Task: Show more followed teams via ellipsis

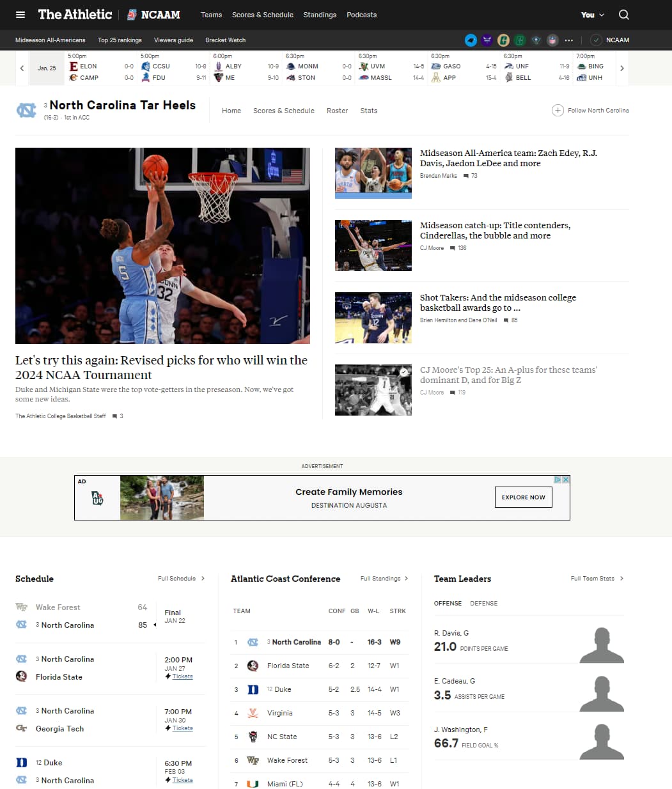Action: pos(569,40)
